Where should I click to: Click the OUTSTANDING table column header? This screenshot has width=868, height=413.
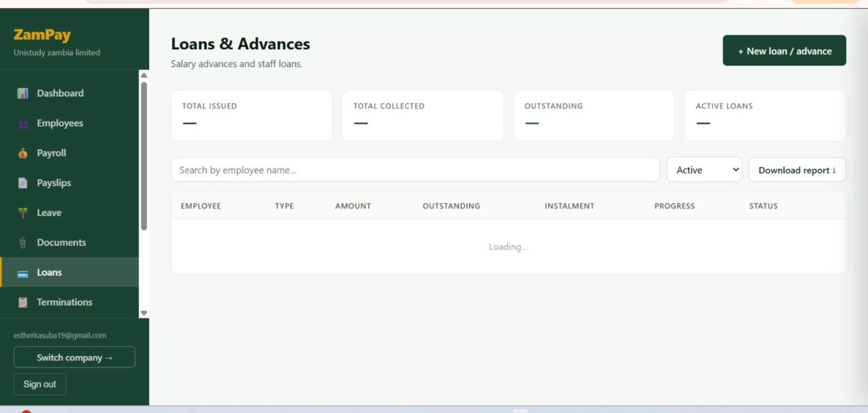coord(451,206)
